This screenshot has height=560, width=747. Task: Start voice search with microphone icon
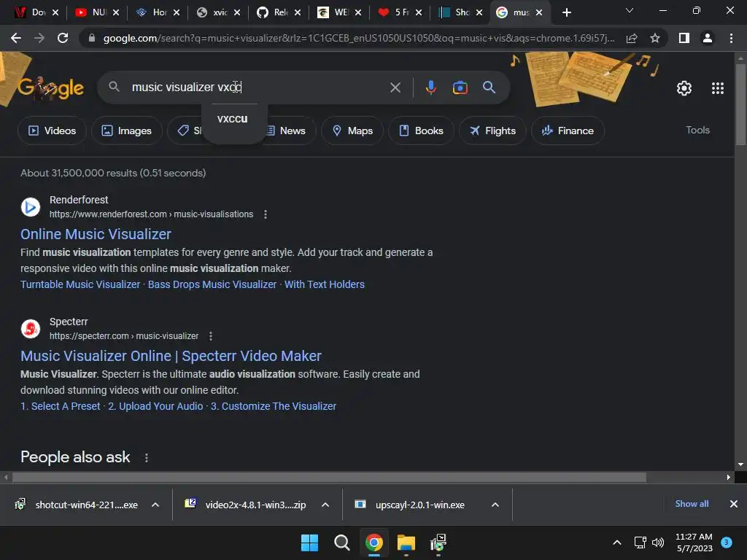(x=430, y=87)
